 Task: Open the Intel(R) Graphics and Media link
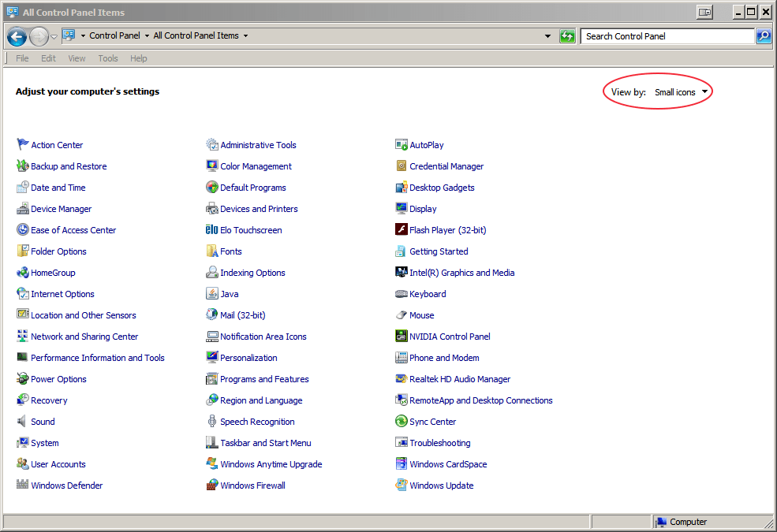[461, 272]
